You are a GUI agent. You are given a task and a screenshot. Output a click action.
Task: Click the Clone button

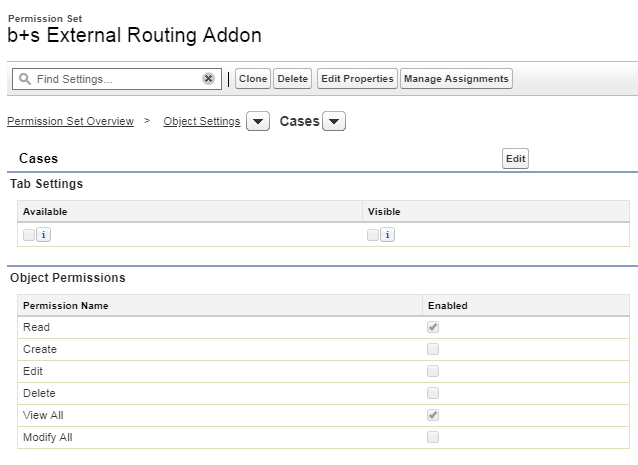pyautogui.click(x=253, y=79)
